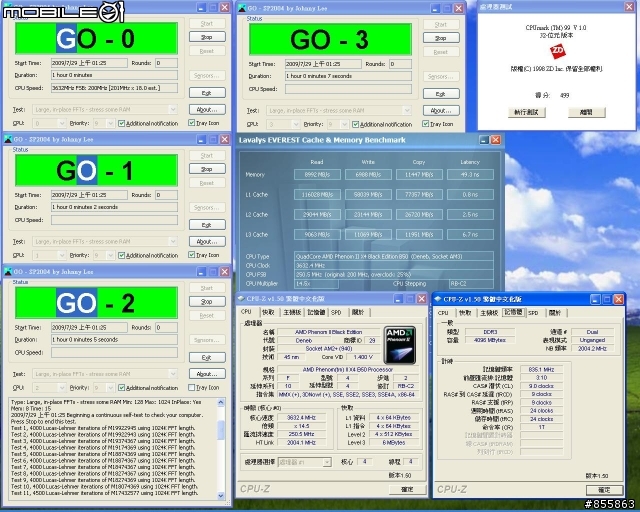The image size is (640, 512).
Task: Click GO - 3 window title icon
Action: (x=242, y=8)
